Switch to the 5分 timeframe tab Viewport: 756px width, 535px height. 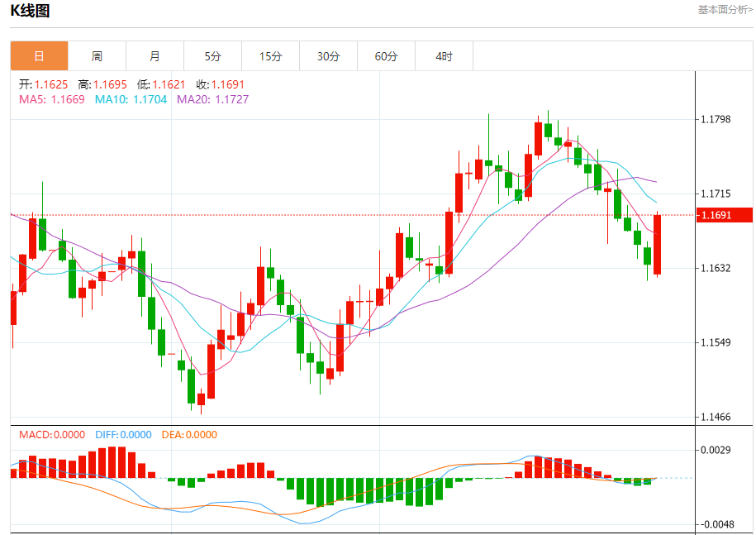coord(212,56)
